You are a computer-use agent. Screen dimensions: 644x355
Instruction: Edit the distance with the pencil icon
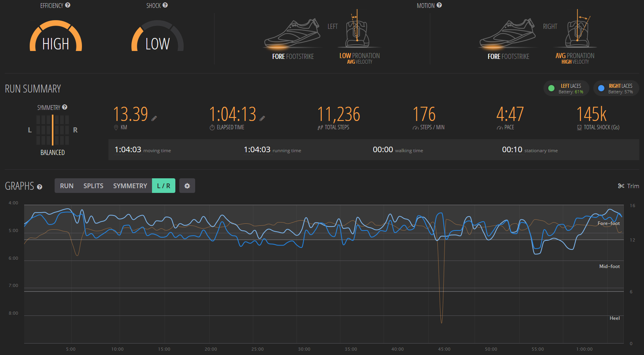[x=154, y=118]
